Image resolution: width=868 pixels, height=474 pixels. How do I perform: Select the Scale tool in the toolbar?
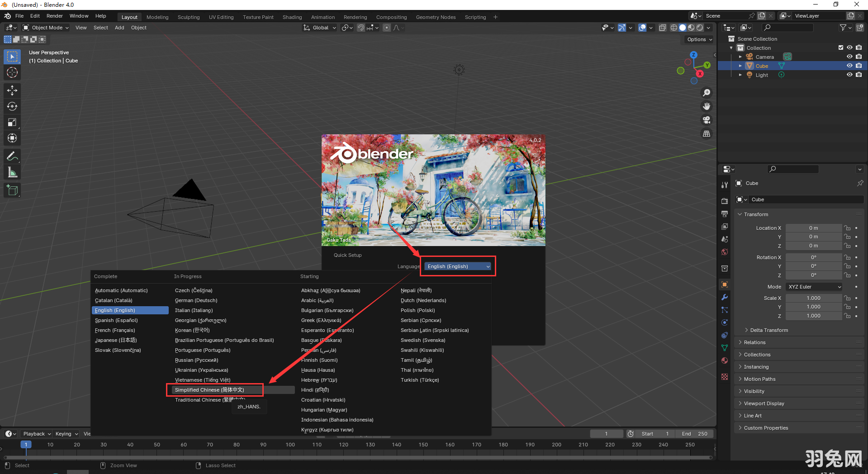[12, 122]
